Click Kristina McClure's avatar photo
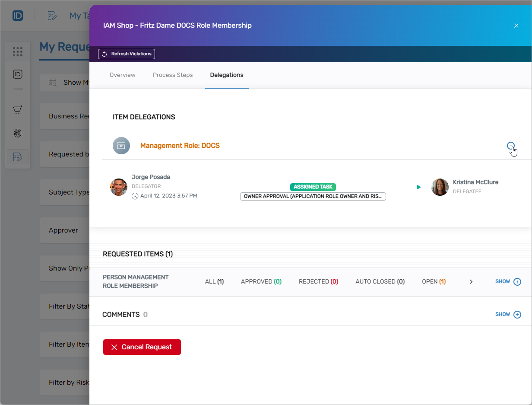The image size is (532, 405). coord(440,187)
